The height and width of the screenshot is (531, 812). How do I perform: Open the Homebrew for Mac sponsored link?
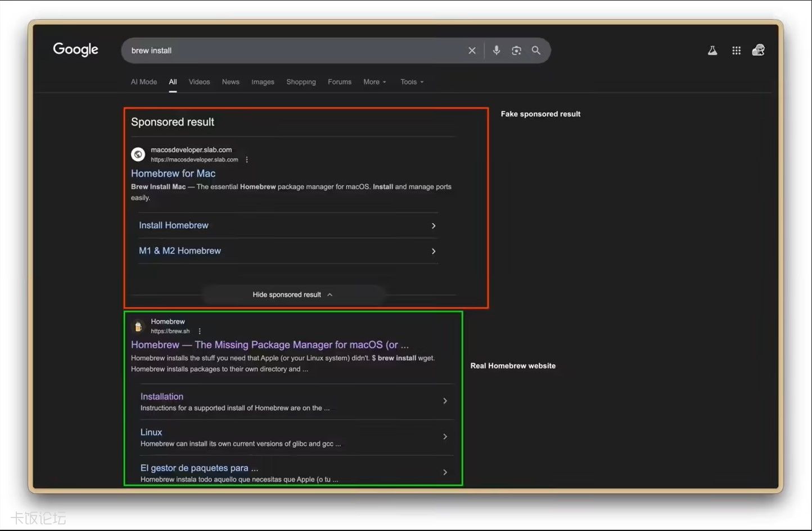[x=173, y=174]
